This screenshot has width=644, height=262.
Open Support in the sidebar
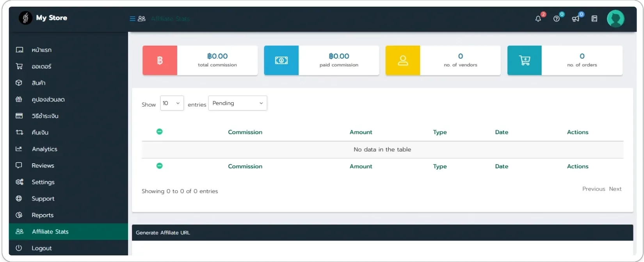click(x=68, y=199)
